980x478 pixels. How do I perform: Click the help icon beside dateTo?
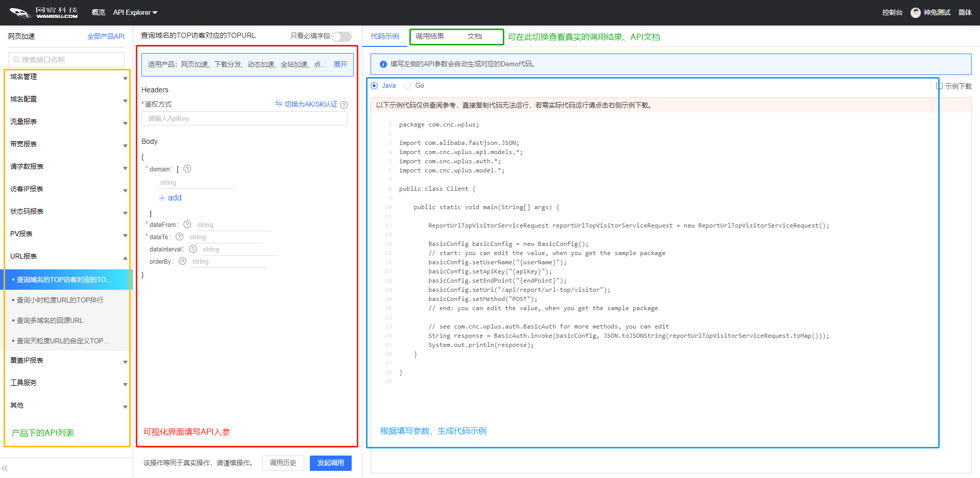[x=180, y=237]
